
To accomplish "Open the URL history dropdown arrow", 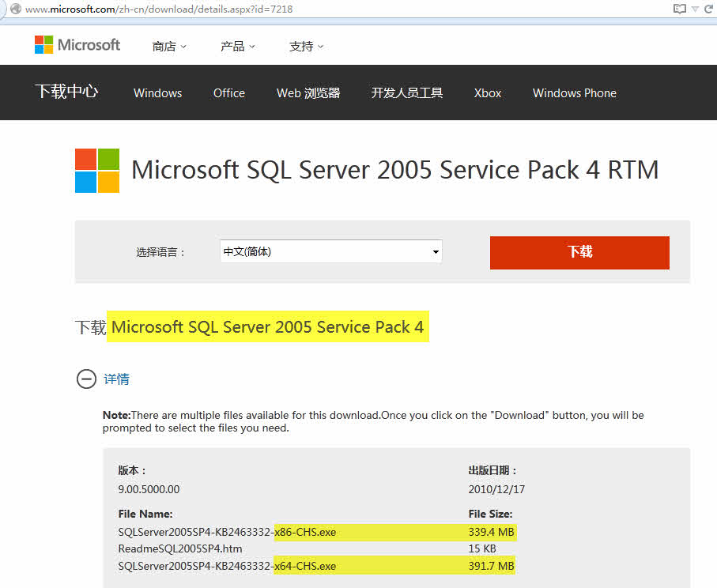I will point(696,9).
